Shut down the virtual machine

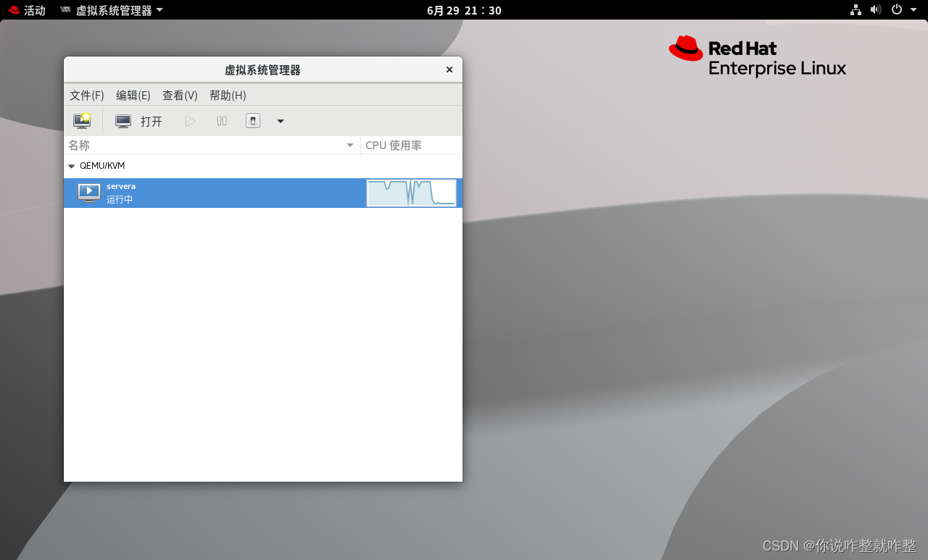point(252,121)
